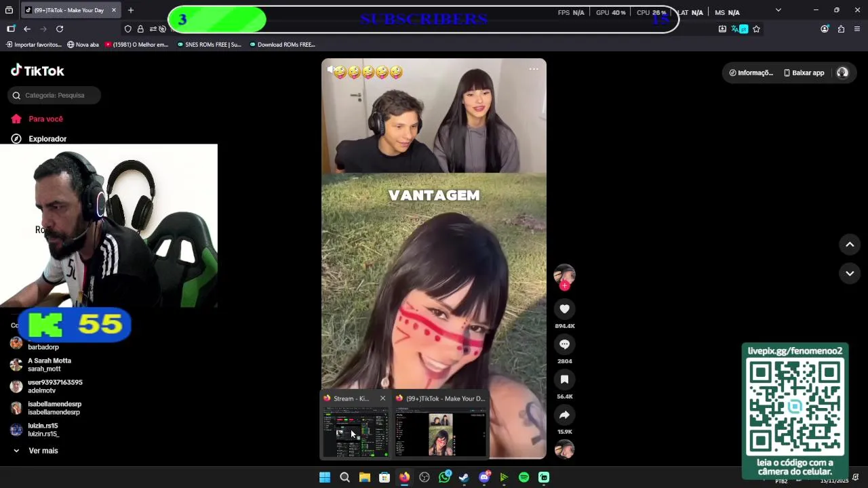The width and height of the screenshot is (868, 488).
Task: Close the TikTok browser tab
Action: 113,10
